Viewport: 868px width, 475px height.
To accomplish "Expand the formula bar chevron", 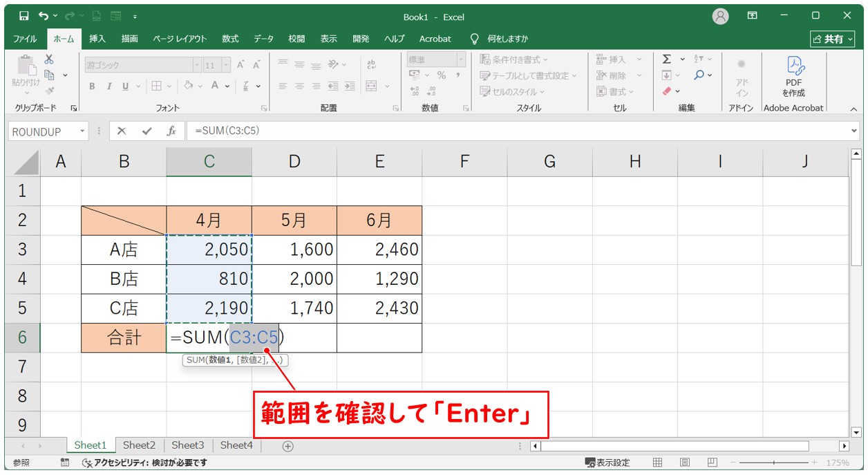I will tap(855, 131).
